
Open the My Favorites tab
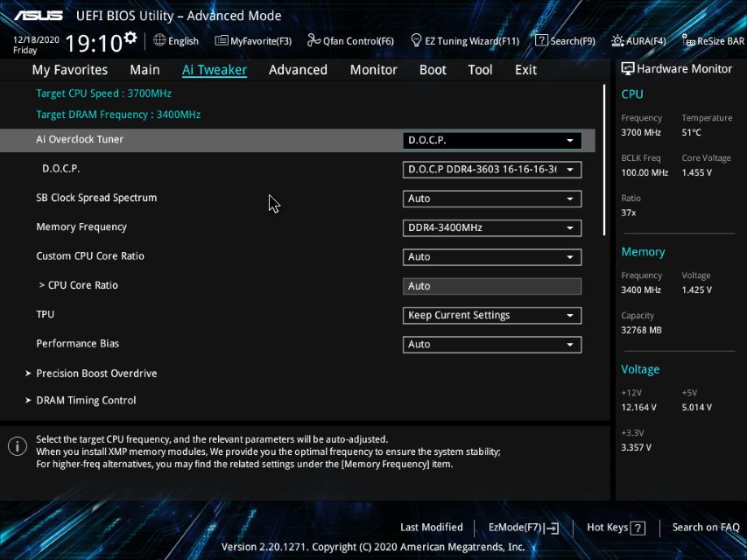(x=69, y=70)
